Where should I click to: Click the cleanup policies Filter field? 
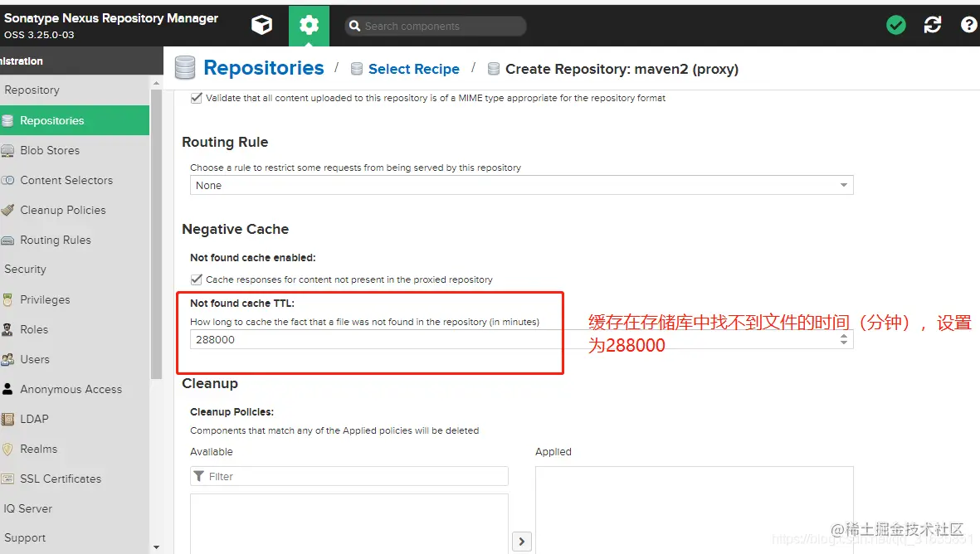pyautogui.click(x=349, y=477)
